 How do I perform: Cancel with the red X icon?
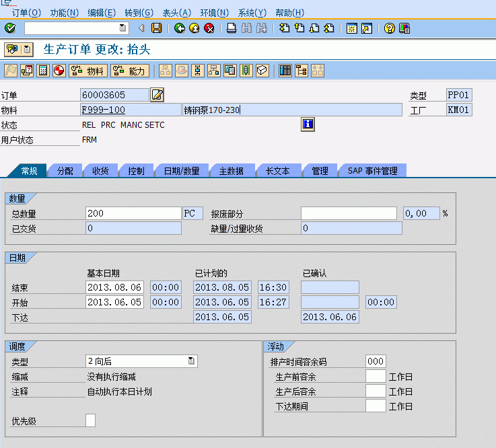coord(209,28)
